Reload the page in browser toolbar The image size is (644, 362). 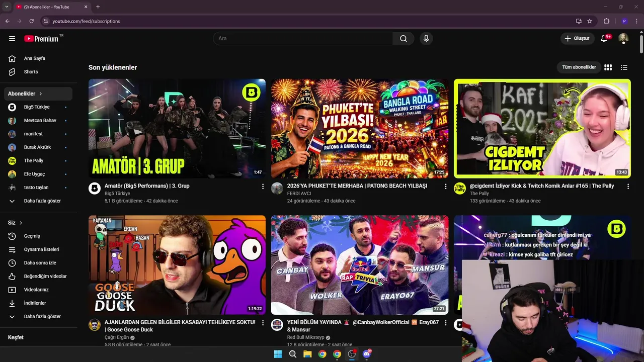(x=31, y=21)
